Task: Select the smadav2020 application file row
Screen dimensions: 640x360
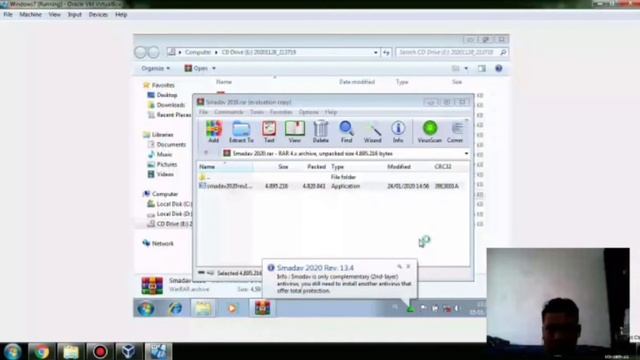Action: 333,186
